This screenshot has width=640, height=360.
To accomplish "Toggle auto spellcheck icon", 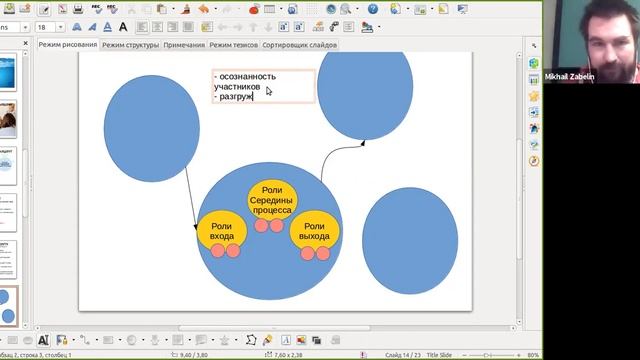I will pyautogui.click(x=112, y=9).
